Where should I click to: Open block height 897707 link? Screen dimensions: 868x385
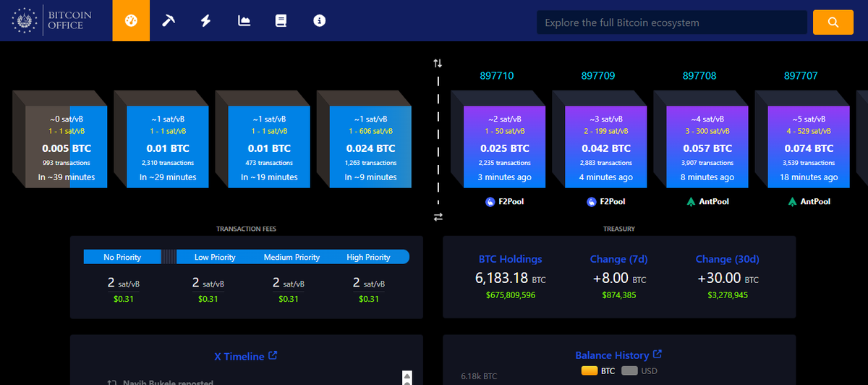801,75
